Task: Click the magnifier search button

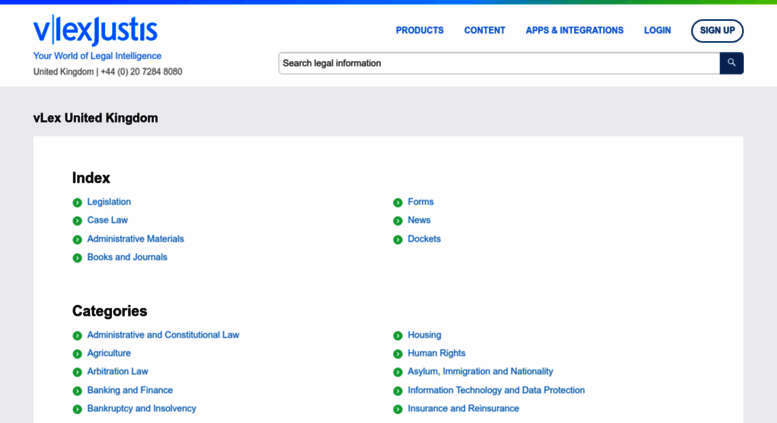Action: tap(731, 63)
